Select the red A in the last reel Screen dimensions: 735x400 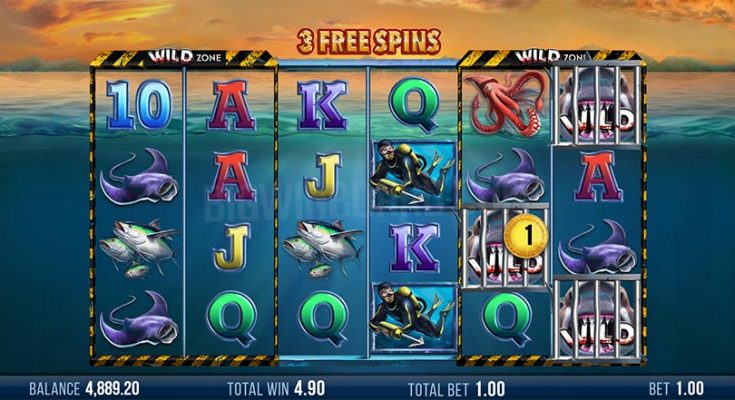pyautogui.click(x=598, y=176)
